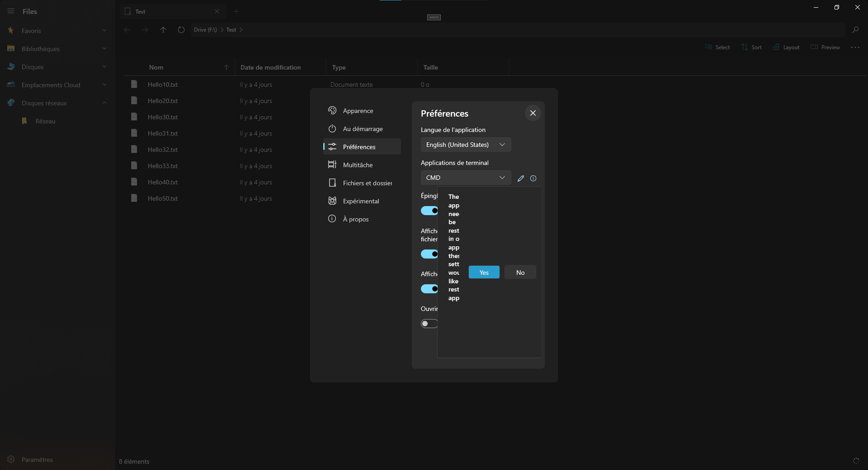This screenshot has width=868, height=470.
Task: Click the Bibliothèques icon in sidebar
Action: click(x=11, y=49)
